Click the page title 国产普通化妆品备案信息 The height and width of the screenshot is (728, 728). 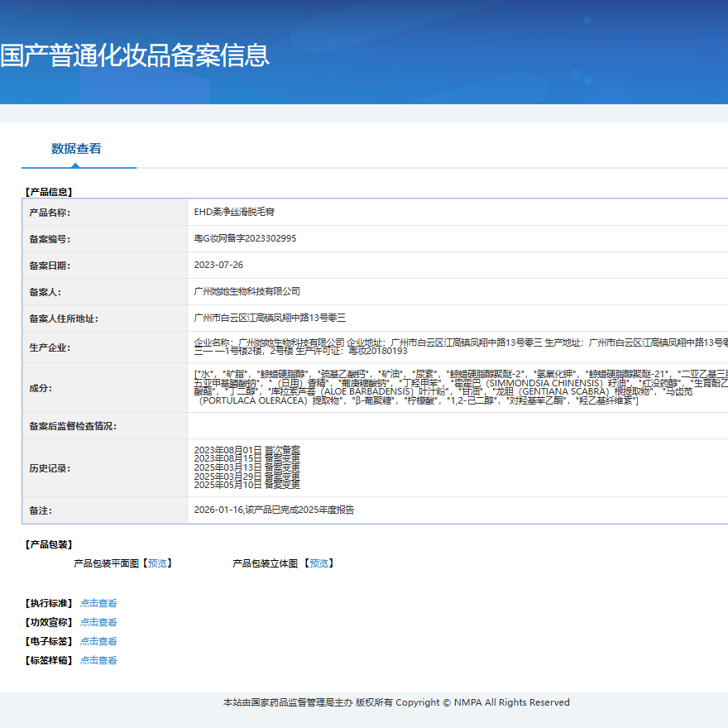click(135, 55)
